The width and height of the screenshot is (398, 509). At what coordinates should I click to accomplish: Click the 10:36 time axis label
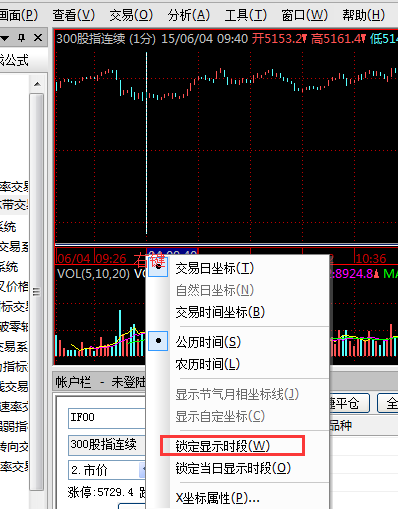(371, 258)
